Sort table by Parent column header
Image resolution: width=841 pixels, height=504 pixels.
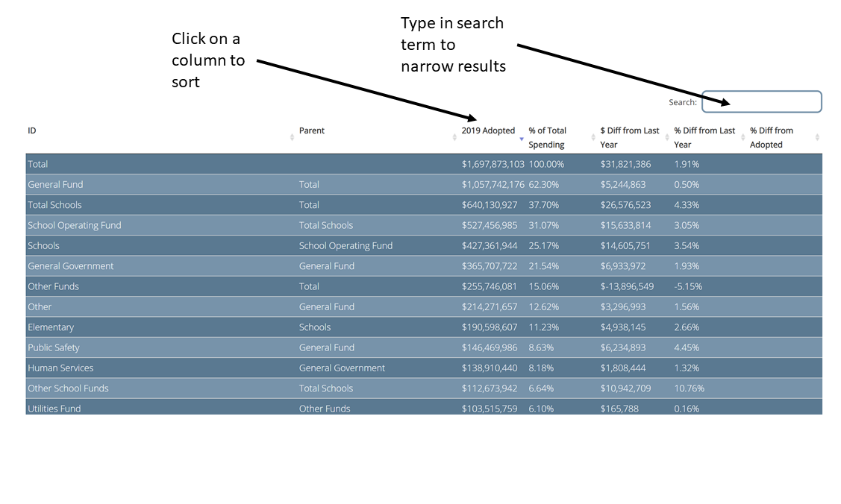(312, 130)
